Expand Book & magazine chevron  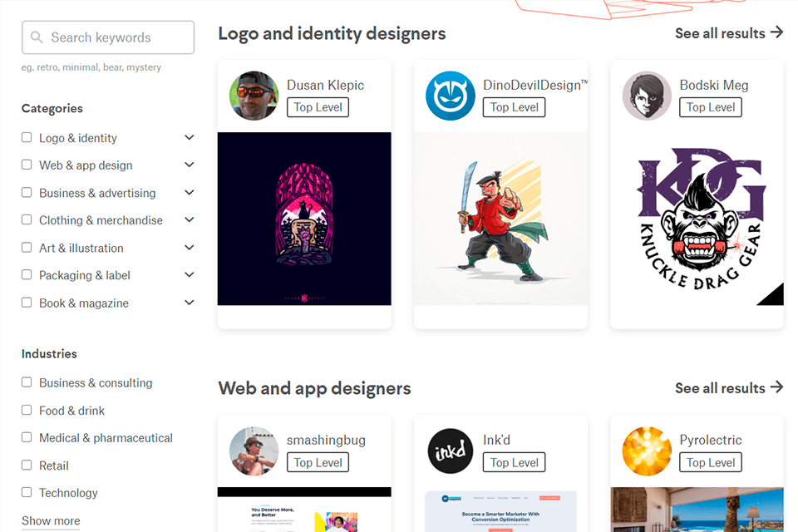point(190,303)
